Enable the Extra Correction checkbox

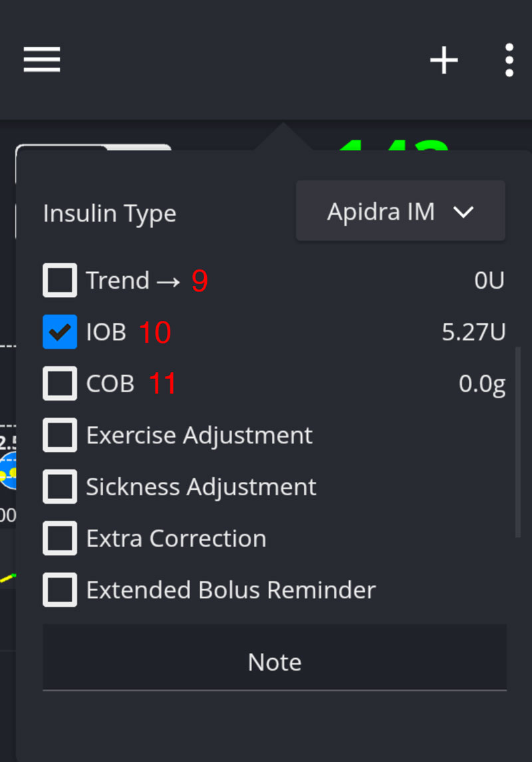(60, 538)
